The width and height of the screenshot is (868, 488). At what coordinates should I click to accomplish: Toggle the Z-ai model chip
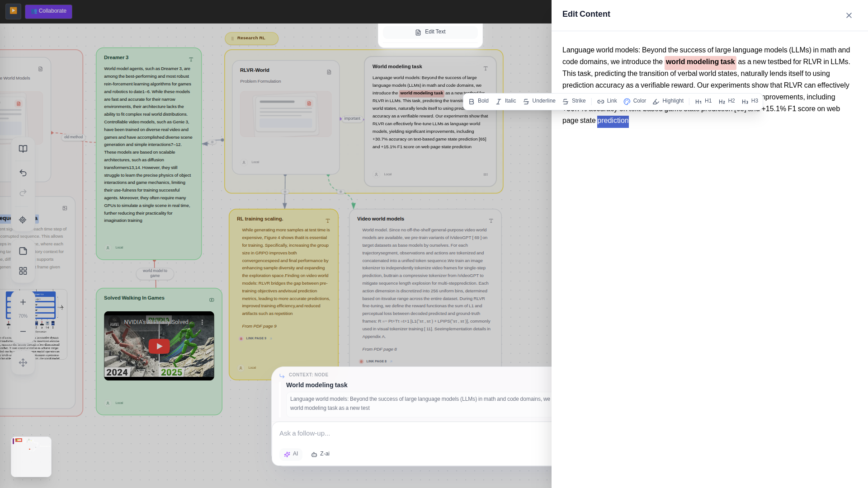coord(320,454)
